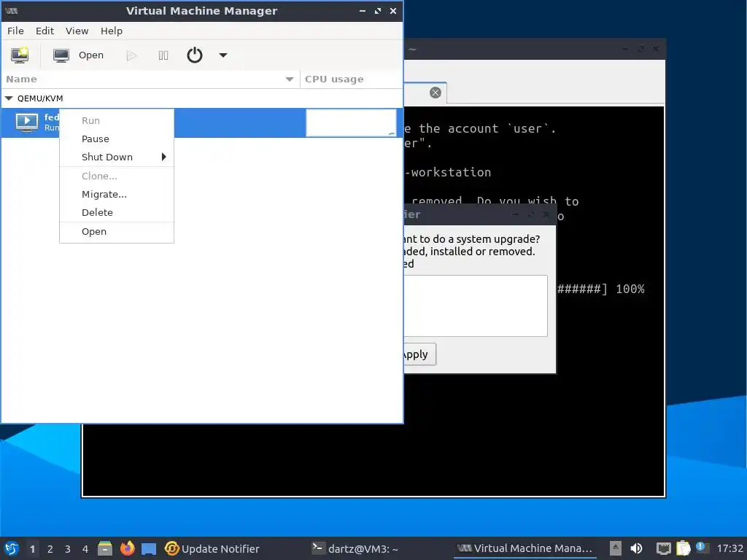
Task: Open shutdown options dropdown arrow
Action: click(x=223, y=55)
